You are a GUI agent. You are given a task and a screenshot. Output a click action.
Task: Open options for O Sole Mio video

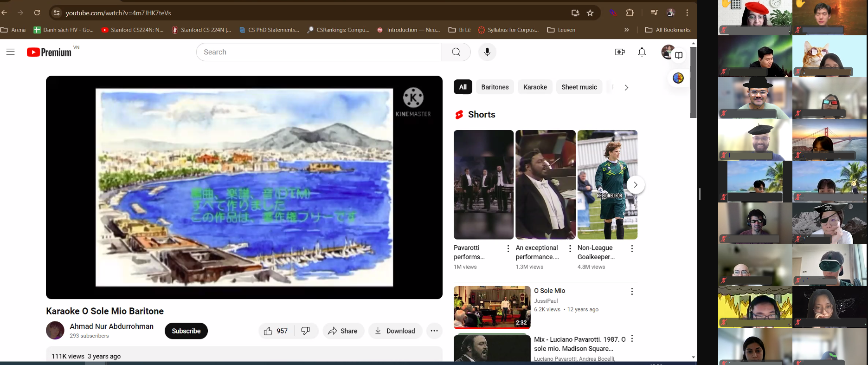tap(632, 292)
